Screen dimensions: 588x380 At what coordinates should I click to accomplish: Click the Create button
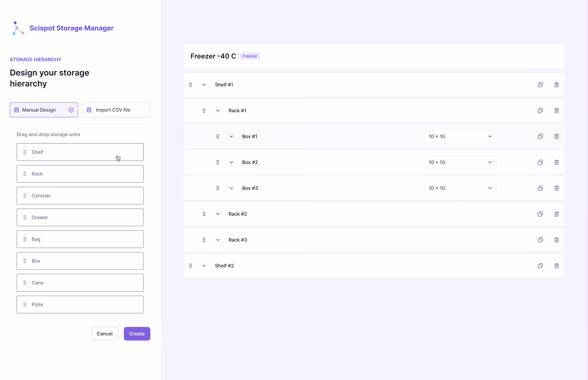coord(137,334)
